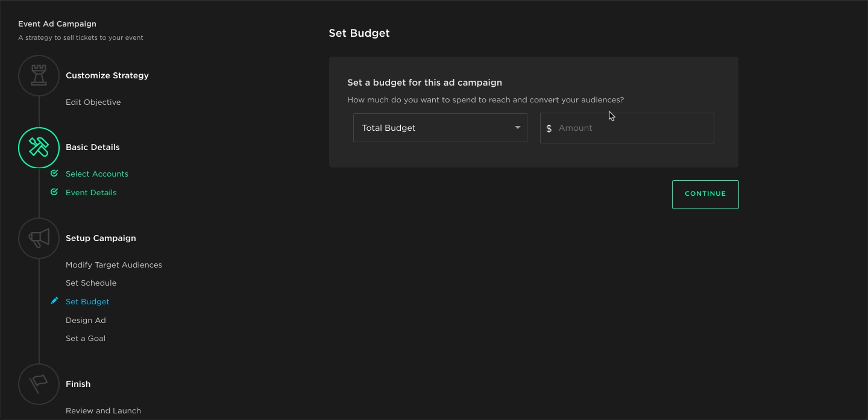Open the Design Ad step

click(86, 321)
